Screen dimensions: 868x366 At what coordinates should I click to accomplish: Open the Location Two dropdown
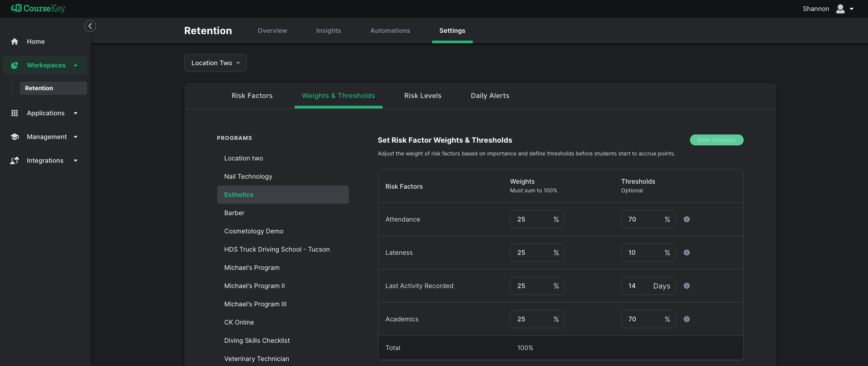[215, 63]
